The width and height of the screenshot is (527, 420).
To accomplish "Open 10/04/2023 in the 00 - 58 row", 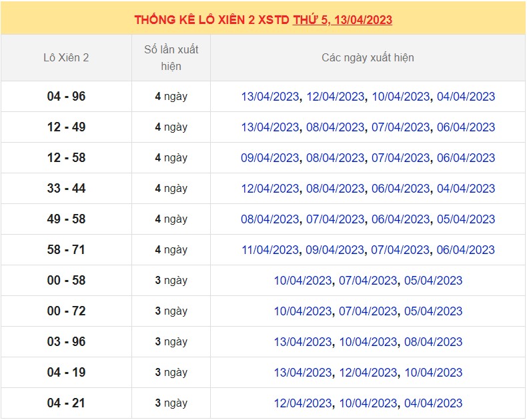I will pyautogui.click(x=303, y=281).
